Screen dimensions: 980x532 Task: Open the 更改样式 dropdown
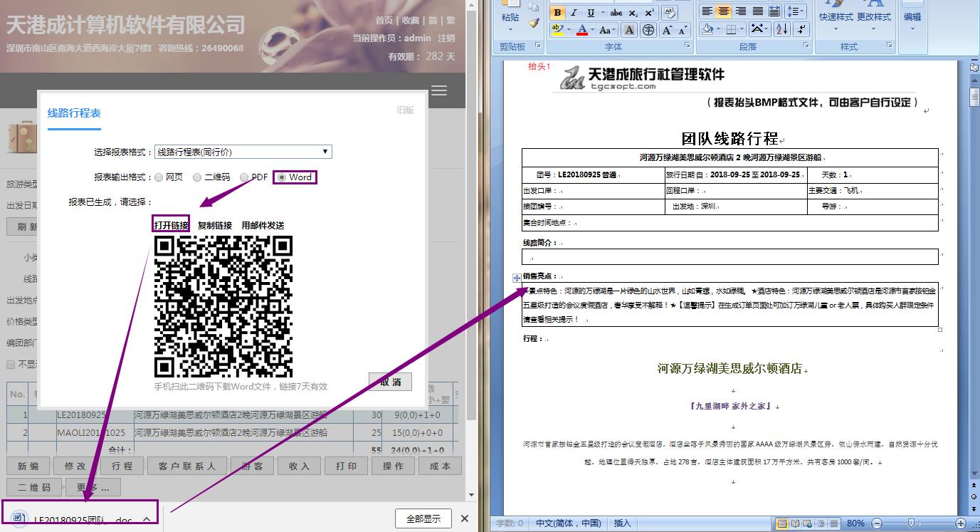(873, 30)
